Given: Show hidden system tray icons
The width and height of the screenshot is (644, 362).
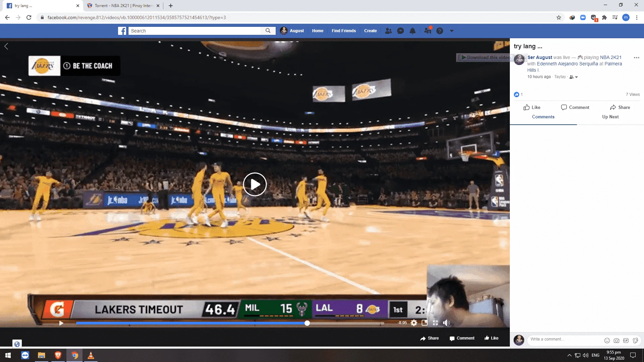Looking at the screenshot, I should pyautogui.click(x=569, y=355).
